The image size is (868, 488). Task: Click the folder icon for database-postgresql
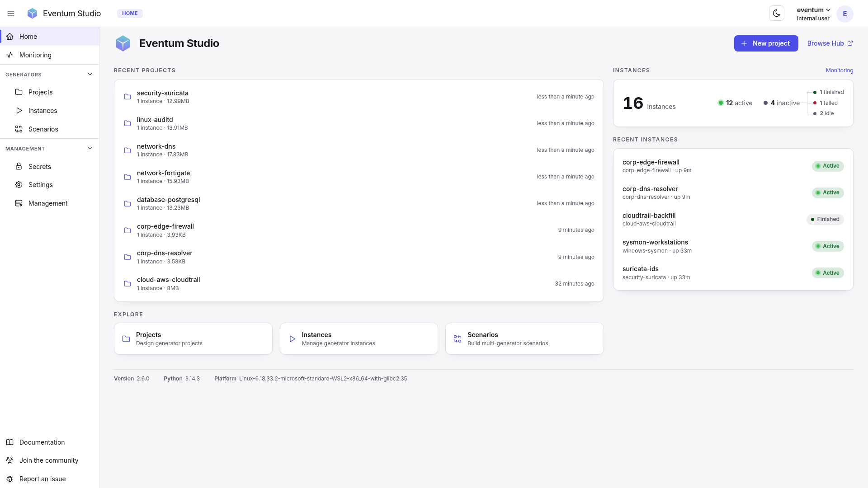coord(127,203)
